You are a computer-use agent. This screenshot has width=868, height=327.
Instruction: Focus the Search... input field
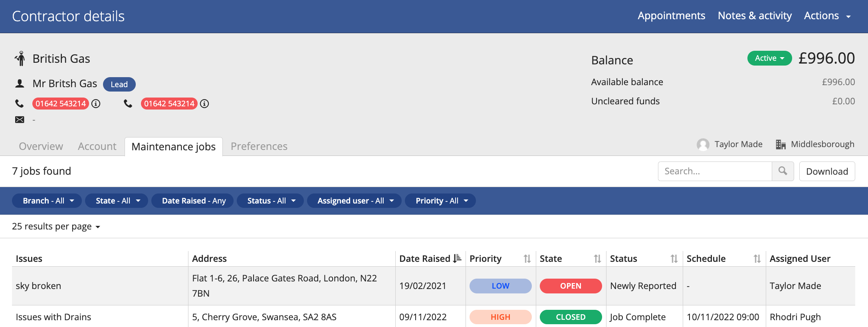pyautogui.click(x=715, y=171)
